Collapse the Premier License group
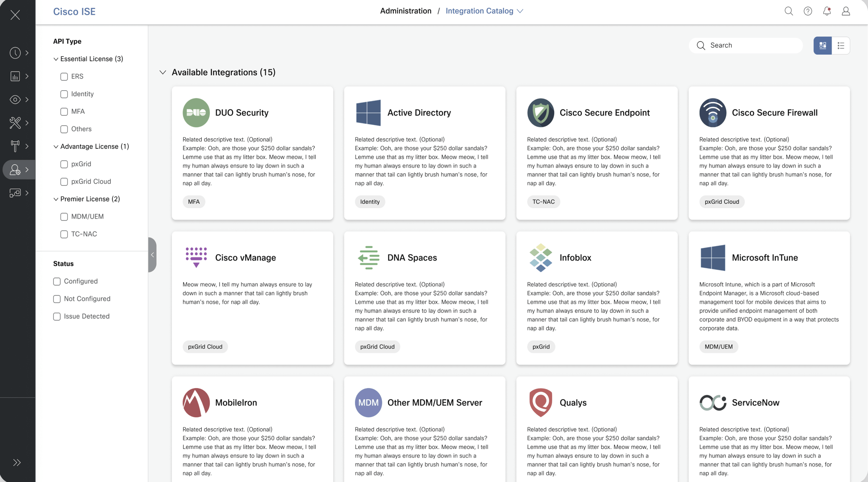Screen dimensions: 868x482 coord(56,199)
